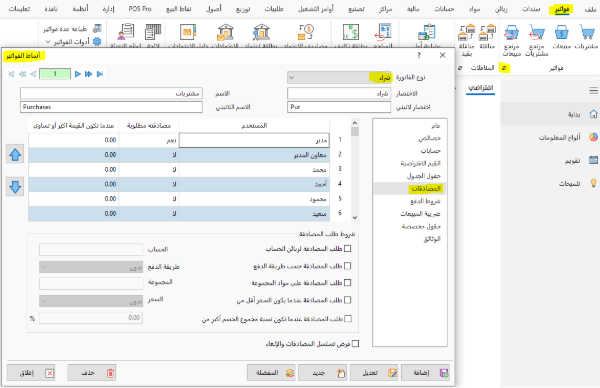Enable approval when discount ratio exceeds checkbox
The height and width of the screenshot is (388, 600).
click(x=347, y=318)
